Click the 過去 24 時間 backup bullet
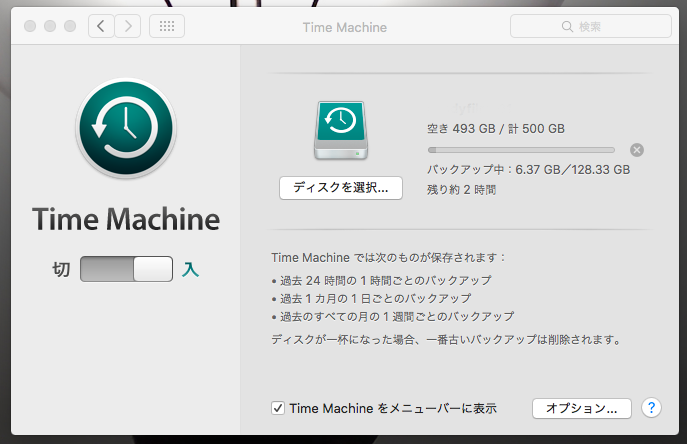 point(382,281)
